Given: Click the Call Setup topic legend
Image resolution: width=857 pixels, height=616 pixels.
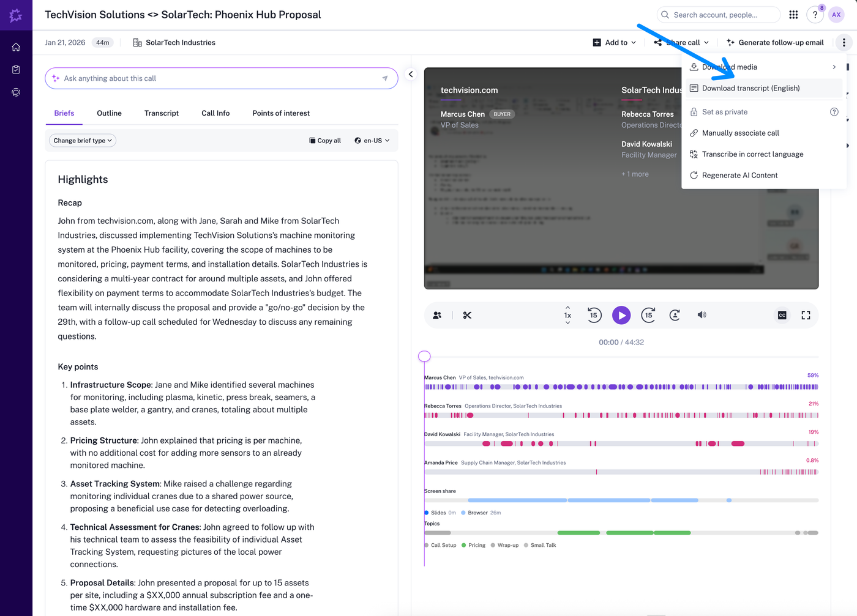Looking at the screenshot, I should point(440,545).
